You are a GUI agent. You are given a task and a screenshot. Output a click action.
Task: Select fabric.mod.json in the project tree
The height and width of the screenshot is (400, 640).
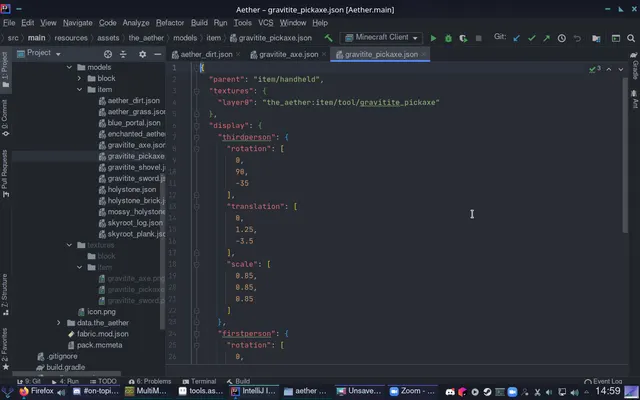click(x=99, y=334)
